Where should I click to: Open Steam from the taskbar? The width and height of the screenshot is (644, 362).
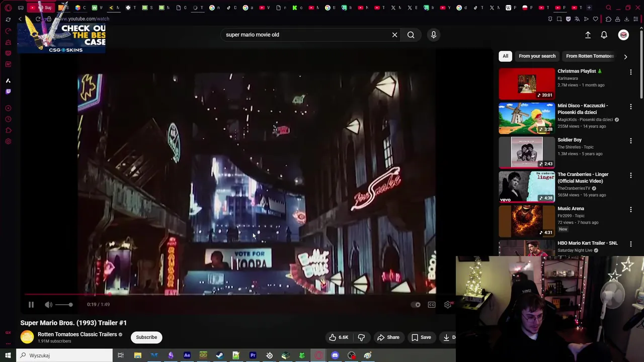220,355
